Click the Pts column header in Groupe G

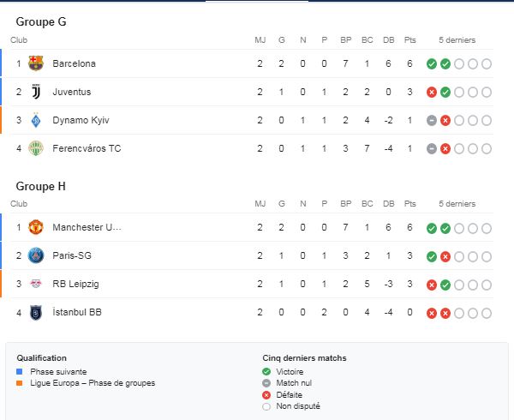point(409,40)
